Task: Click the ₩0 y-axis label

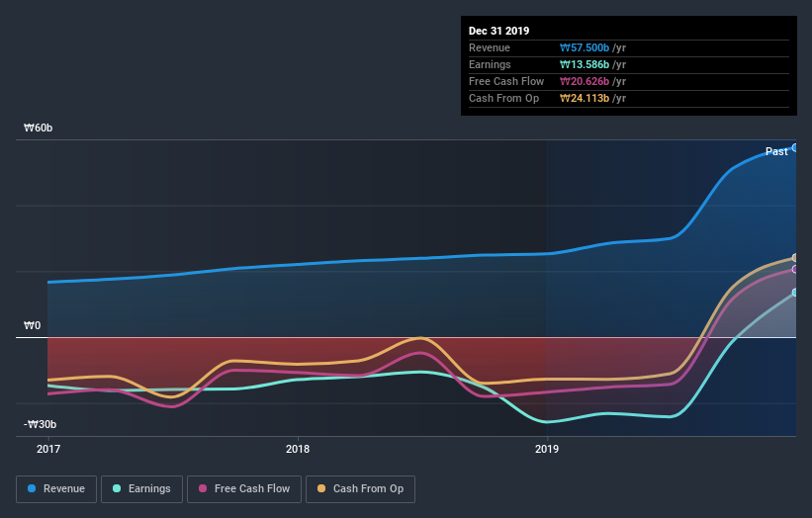Action: coord(32,325)
